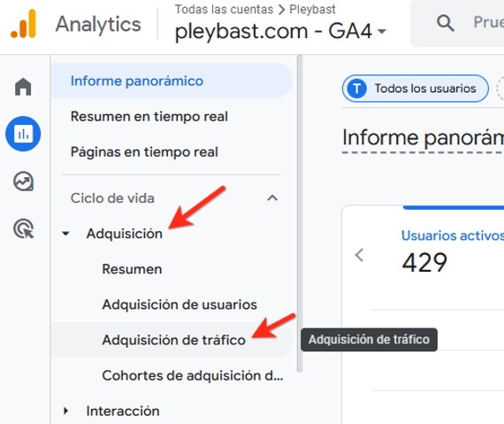Select Adquisición de usuarios report
The image size is (504, 424).
click(179, 305)
